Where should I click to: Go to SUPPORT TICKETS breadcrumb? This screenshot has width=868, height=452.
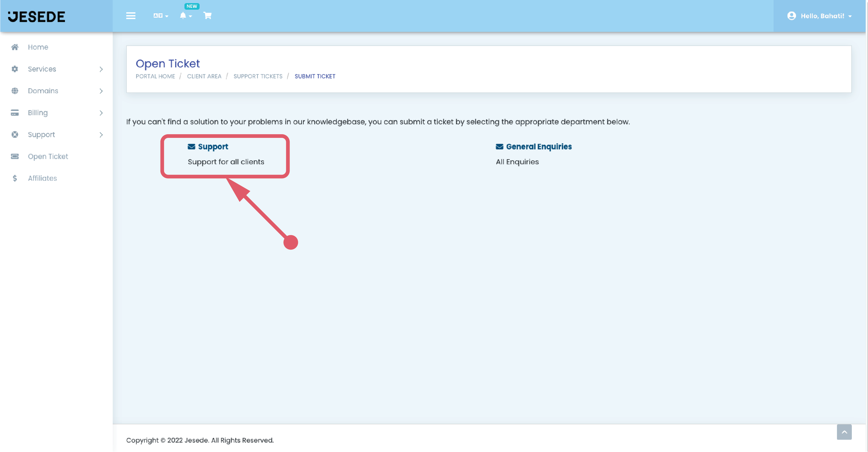point(258,76)
